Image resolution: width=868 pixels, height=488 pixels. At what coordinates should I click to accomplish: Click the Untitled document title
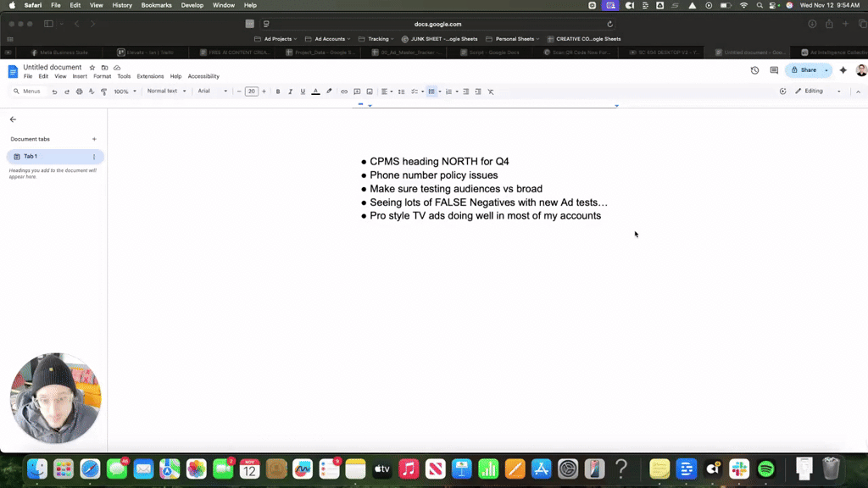point(52,67)
